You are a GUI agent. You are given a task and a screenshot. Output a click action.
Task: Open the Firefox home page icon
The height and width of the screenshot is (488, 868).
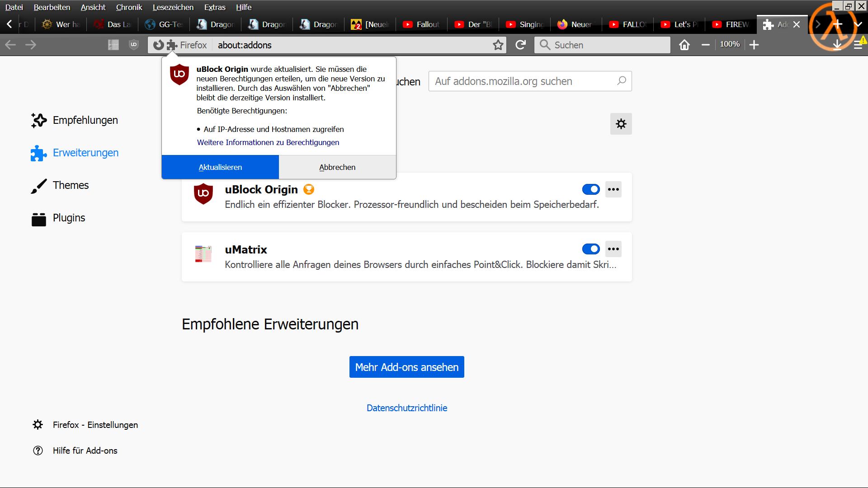click(x=684, y=45)
